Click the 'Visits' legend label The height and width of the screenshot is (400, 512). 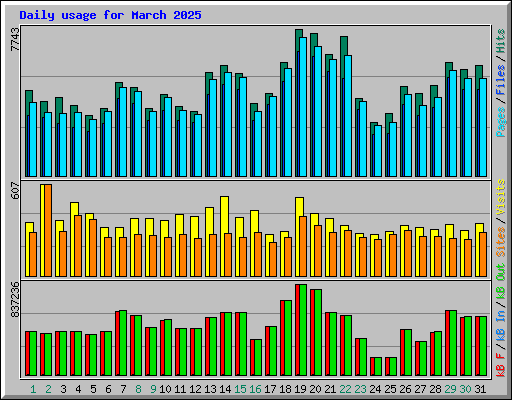click(501, 197)
